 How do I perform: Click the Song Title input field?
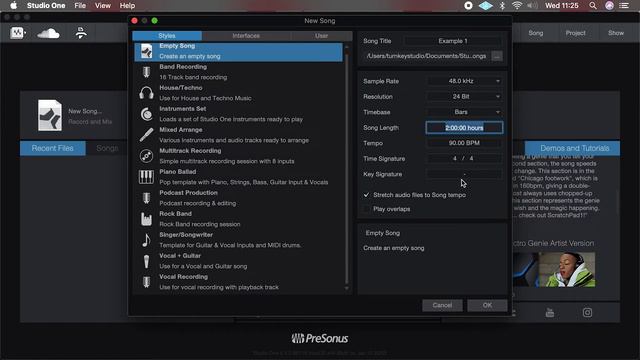453,41
